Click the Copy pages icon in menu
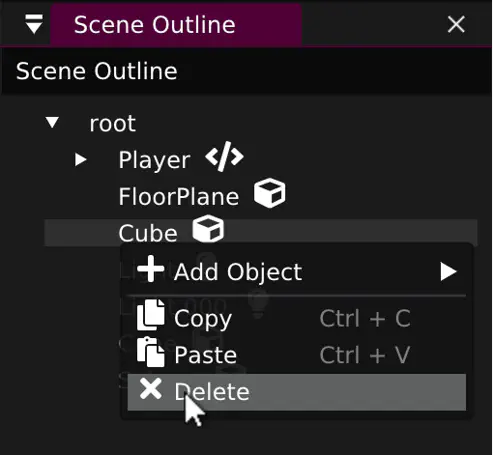Screen dimensions: 494x455 pos(151,315)
